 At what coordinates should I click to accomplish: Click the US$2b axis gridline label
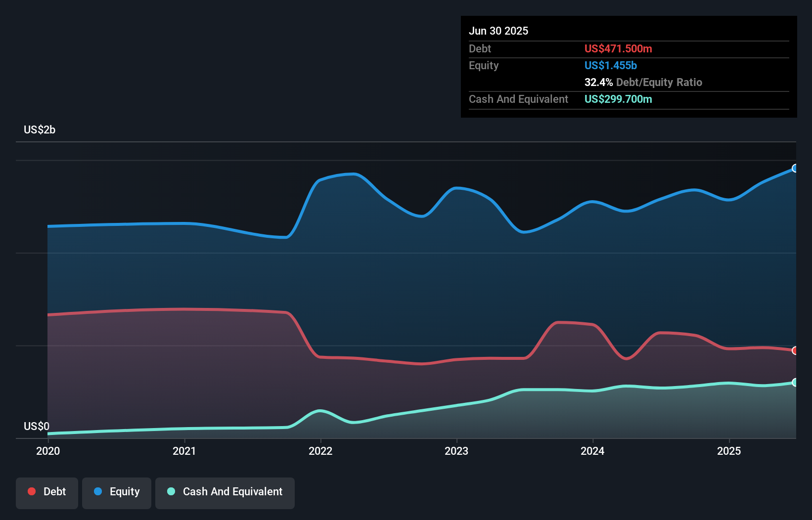(40, 130)
